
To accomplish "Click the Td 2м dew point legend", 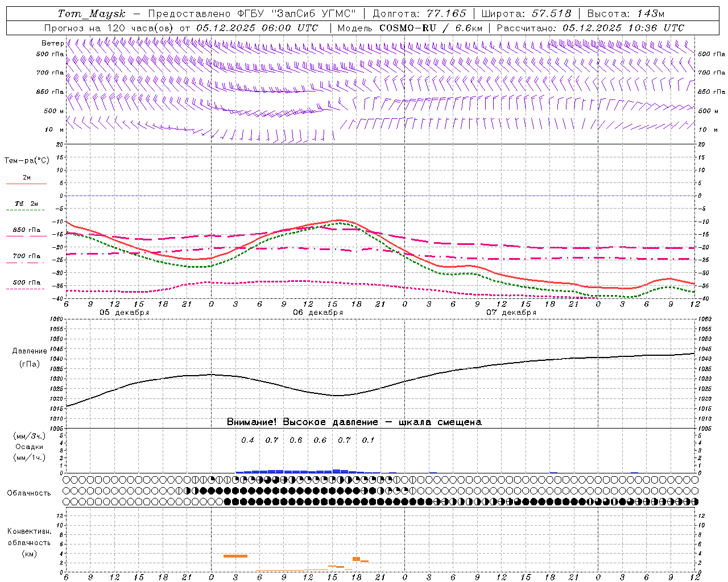I will click(x=26, y=204).
